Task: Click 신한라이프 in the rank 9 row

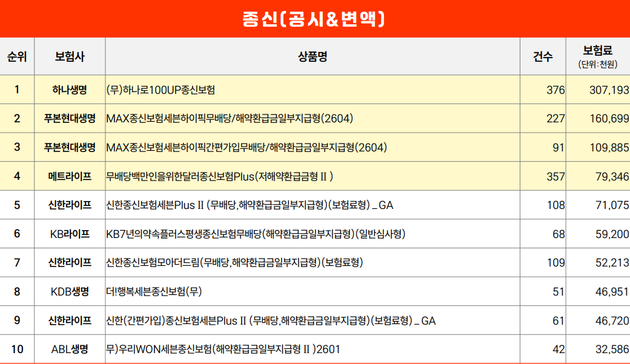Action: (70, 320)
